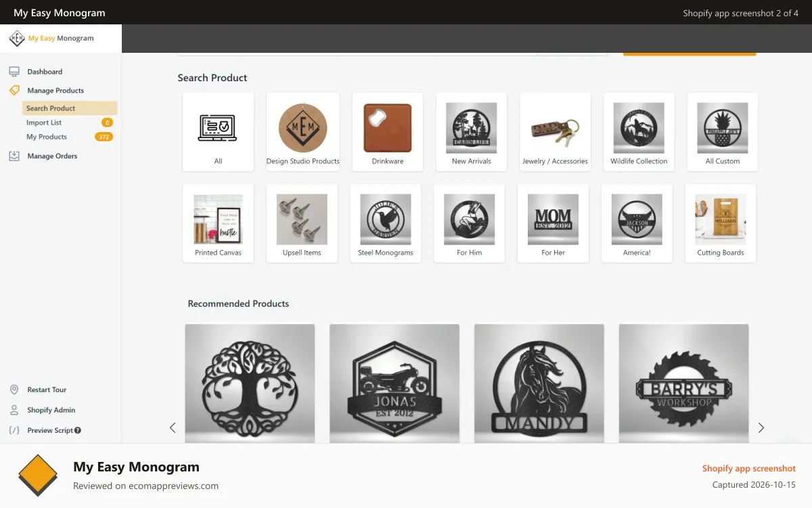Open the JONAS motorcycle sign product
This screenshot has width=812, height=508.
pos(394,384)
